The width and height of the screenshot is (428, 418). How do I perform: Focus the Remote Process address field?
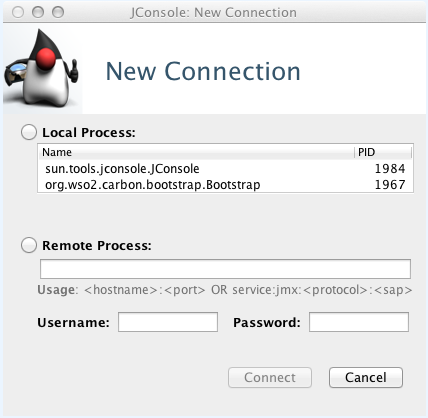coord(225,269)
